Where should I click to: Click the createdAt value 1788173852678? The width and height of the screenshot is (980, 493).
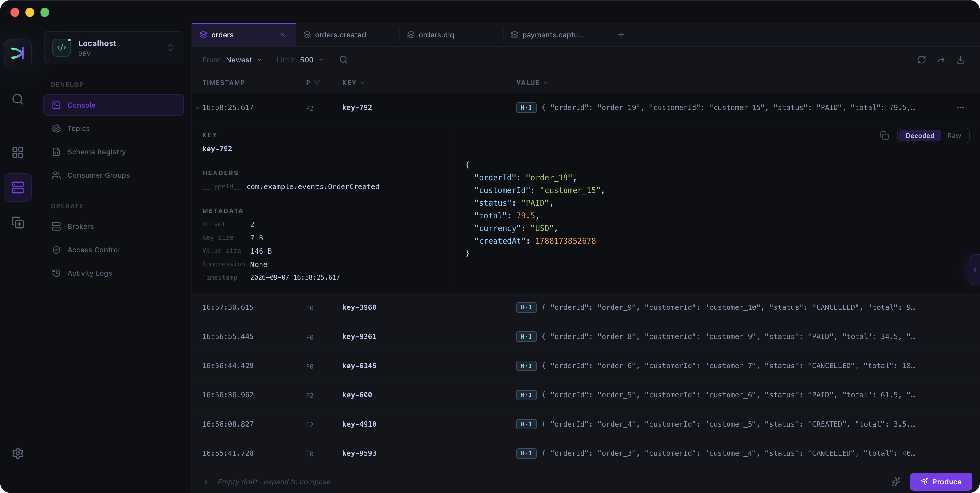coord(565,241)
